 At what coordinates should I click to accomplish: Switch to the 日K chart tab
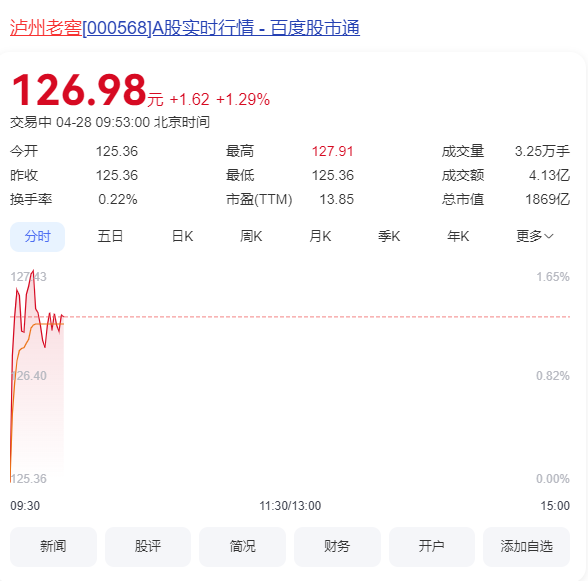(183, 237)
